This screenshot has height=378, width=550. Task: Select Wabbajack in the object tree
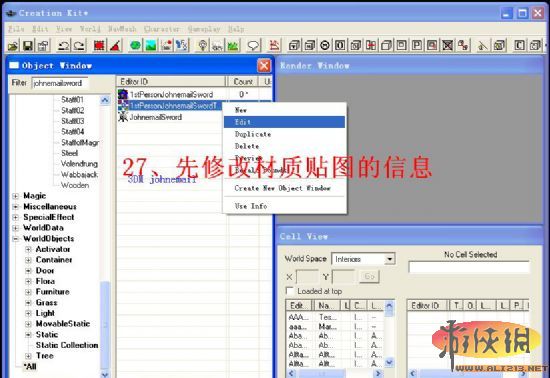79,175
